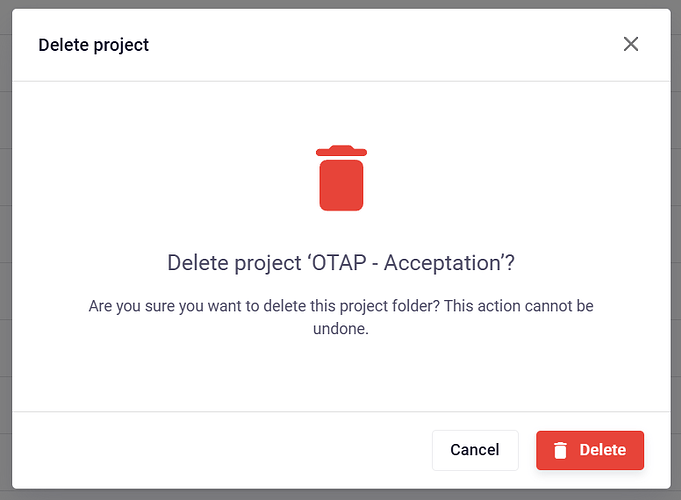681x500 pixels.
Task: Click the blank header space beside the dialog title
Action: pyautogui.click(x=380, y=45)
